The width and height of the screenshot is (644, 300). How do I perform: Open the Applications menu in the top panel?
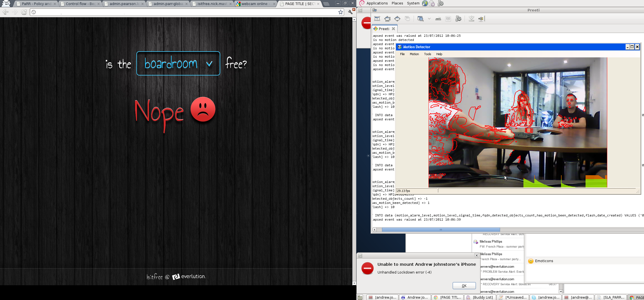click(377, 3)
